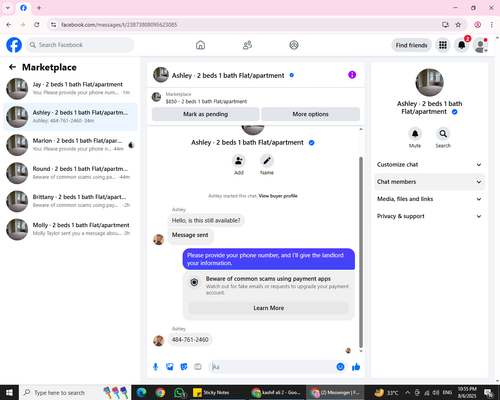This screenshot has width=500, height=400.
Task: Open View buyer profile link
Action: (278, 196)
